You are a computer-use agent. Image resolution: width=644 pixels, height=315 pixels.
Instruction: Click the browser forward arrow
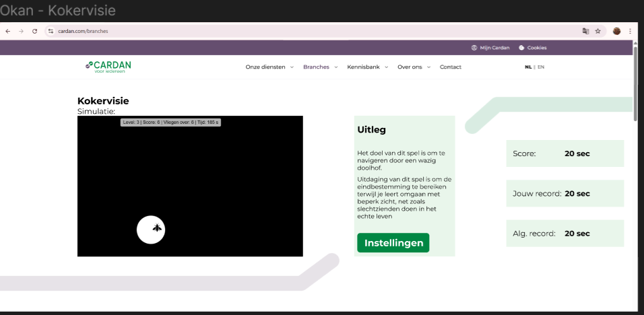(x=20, y=31)
